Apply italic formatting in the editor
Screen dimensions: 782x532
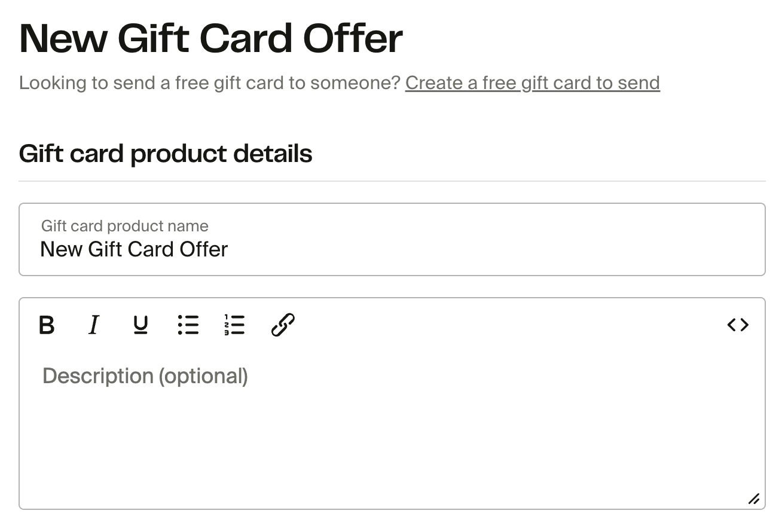[x=93, y=325]
